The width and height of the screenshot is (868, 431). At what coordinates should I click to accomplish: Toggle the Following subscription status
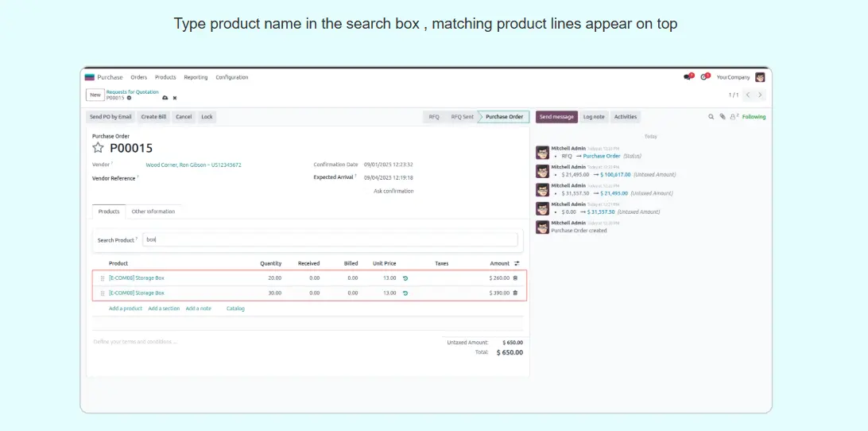coord(754,117)
